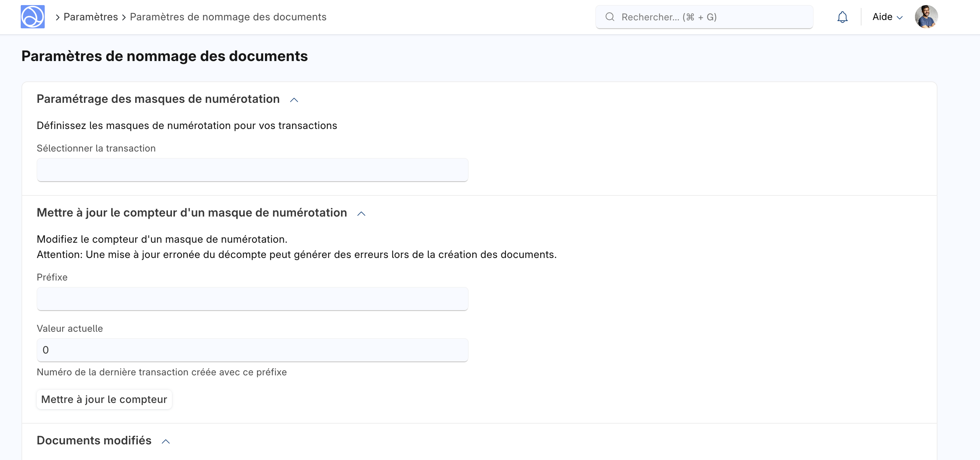Edit the Valeur actuelle field showing 0
The image size is (980, 460).
tap(252, 350)
